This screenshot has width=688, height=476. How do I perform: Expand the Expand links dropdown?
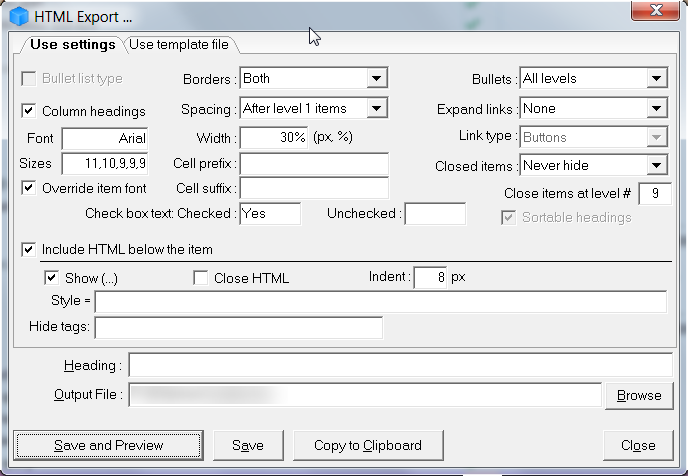click(x=656, y=108)
